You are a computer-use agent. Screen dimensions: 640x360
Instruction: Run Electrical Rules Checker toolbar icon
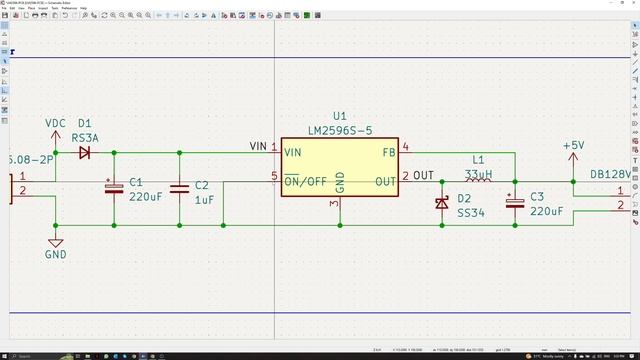coord(262,15)
